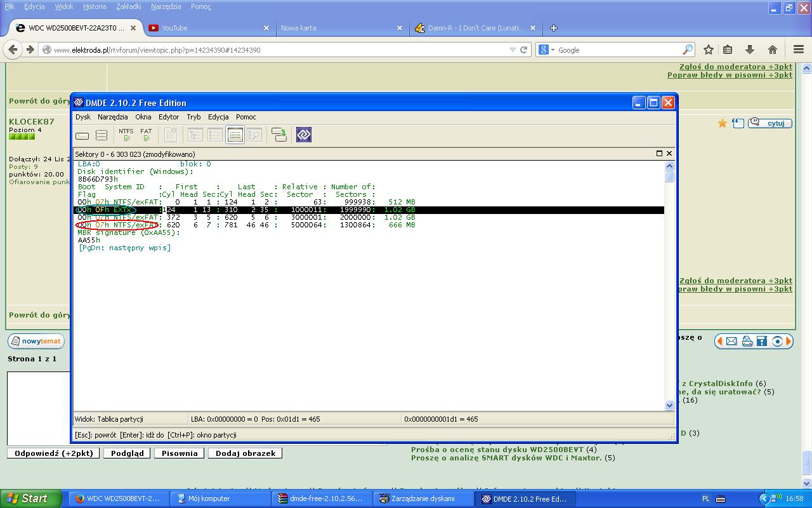Maximize the inner Sektory panel

click(x=659, y=154)
